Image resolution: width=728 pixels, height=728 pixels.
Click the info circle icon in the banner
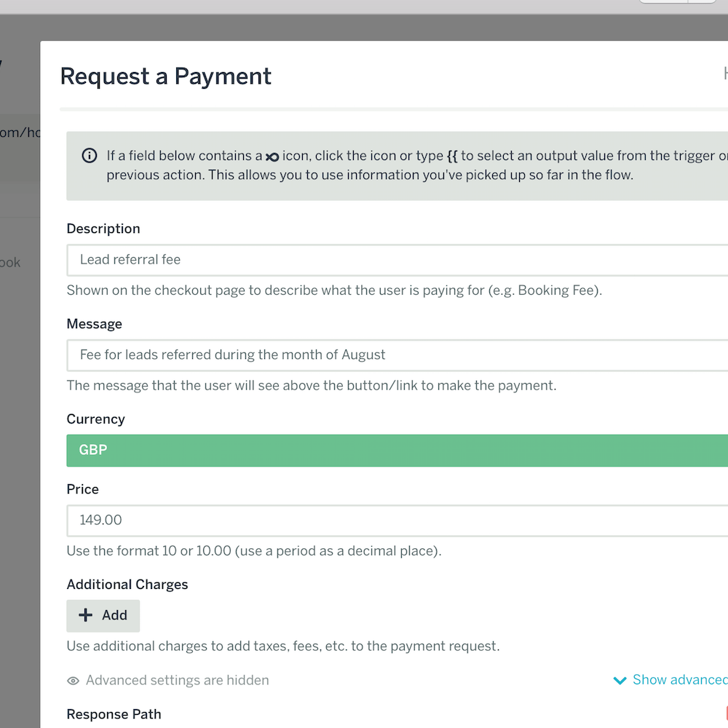click(89, 155)
